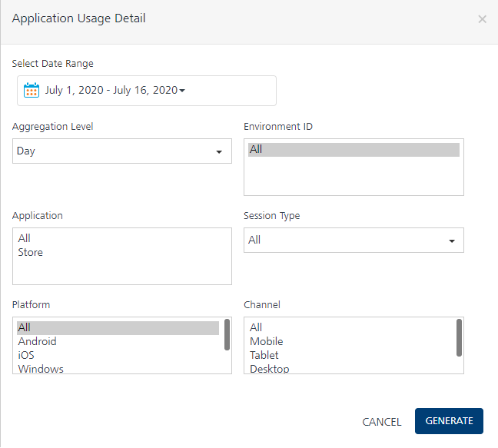Choose Tablet in the Channel list
Viewport: 498px width, 448px height.
pos(264,356)
